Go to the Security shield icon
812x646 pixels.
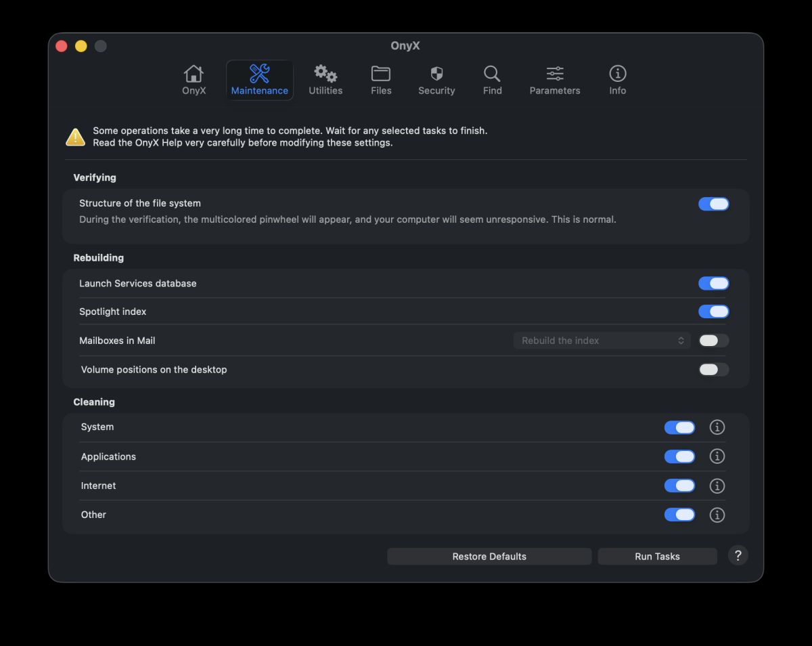tap(436, 74)
